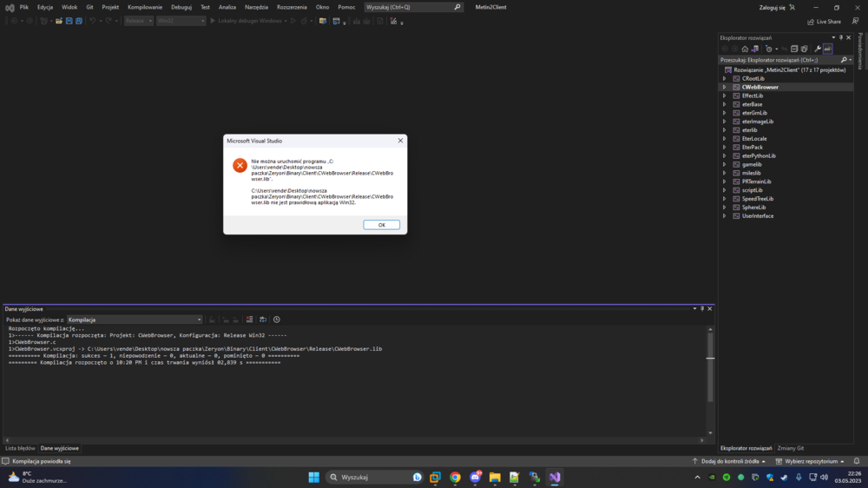
Task: Pin the Dane wyjściowe output panel
Action: [x=702, y=308]
